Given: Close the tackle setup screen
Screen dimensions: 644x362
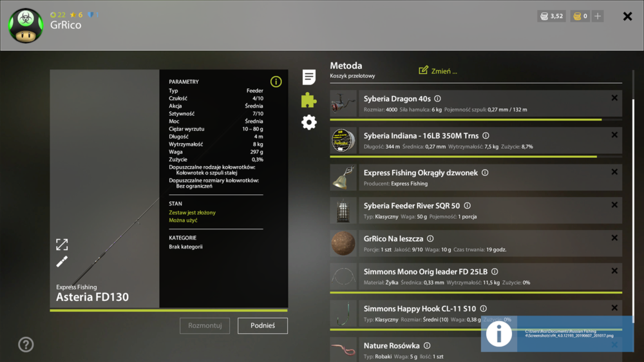Looking at the screenshot, I should 627,16.
